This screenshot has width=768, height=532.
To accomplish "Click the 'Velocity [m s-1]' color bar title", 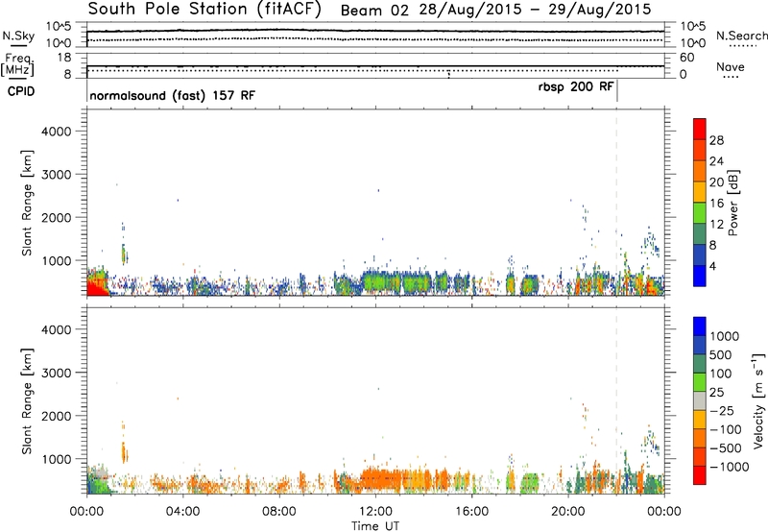I will click(758, 400).
